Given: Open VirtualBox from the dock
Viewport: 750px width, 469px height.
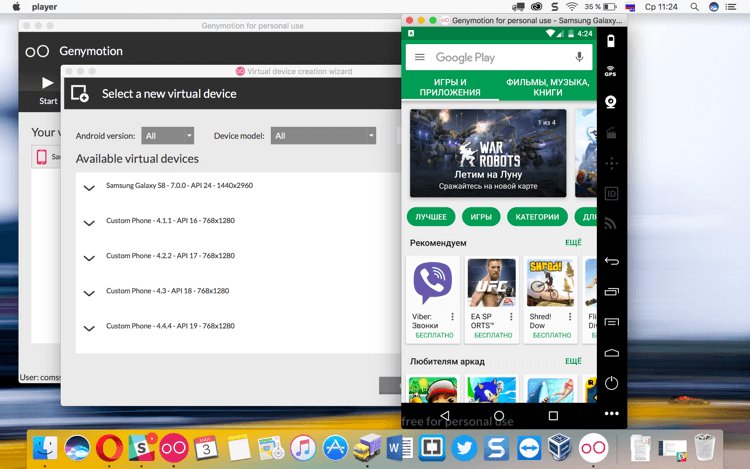Looking at the screenshot, I should click(560, 448).
